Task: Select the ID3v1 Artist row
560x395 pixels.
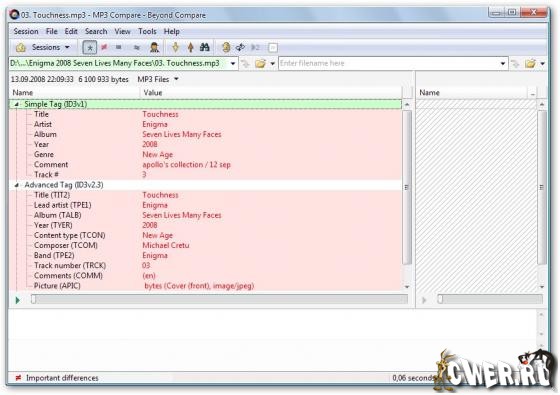Action: (205, 124)
